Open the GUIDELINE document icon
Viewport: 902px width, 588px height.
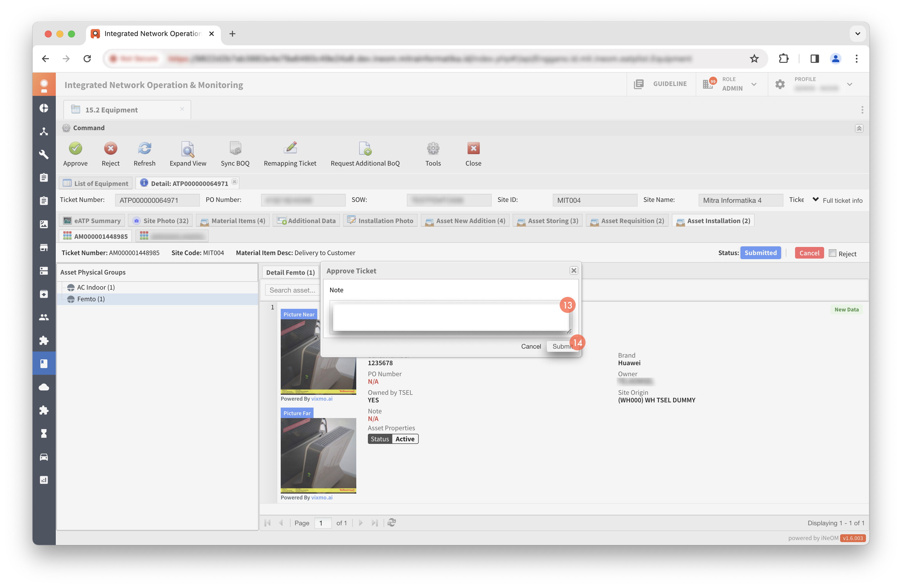[x=639, y=84]
